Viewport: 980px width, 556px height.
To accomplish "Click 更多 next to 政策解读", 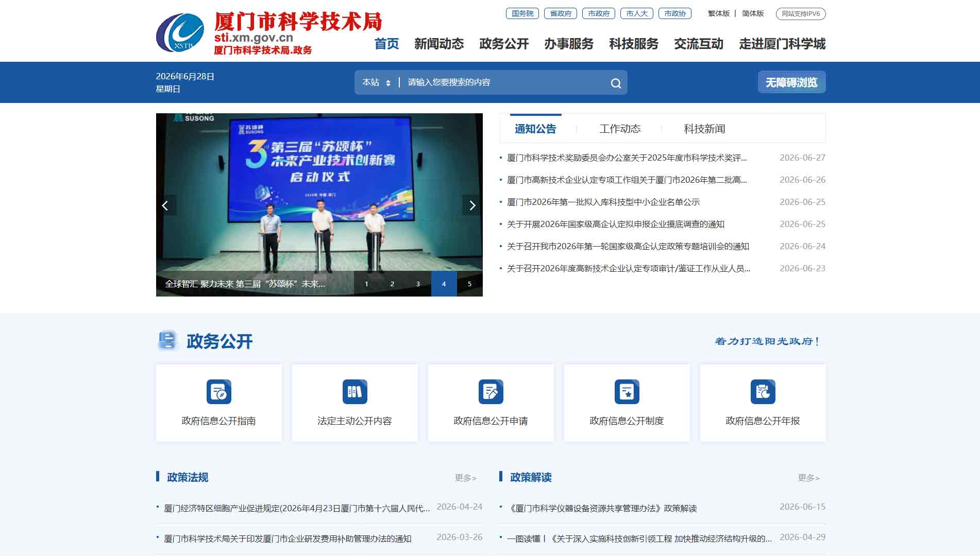I will pyautogui.click(x=809, y=478).
